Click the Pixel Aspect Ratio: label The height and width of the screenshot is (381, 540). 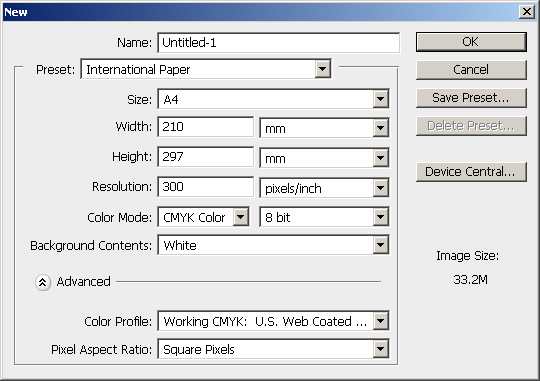101,350
